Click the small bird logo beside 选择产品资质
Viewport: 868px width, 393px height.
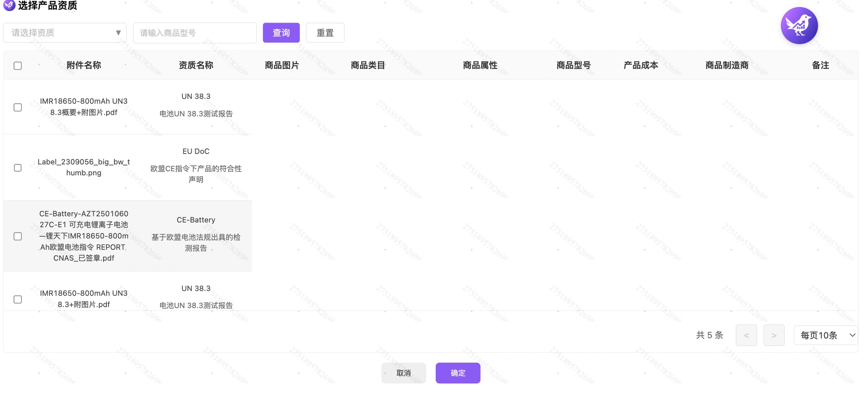9,5
